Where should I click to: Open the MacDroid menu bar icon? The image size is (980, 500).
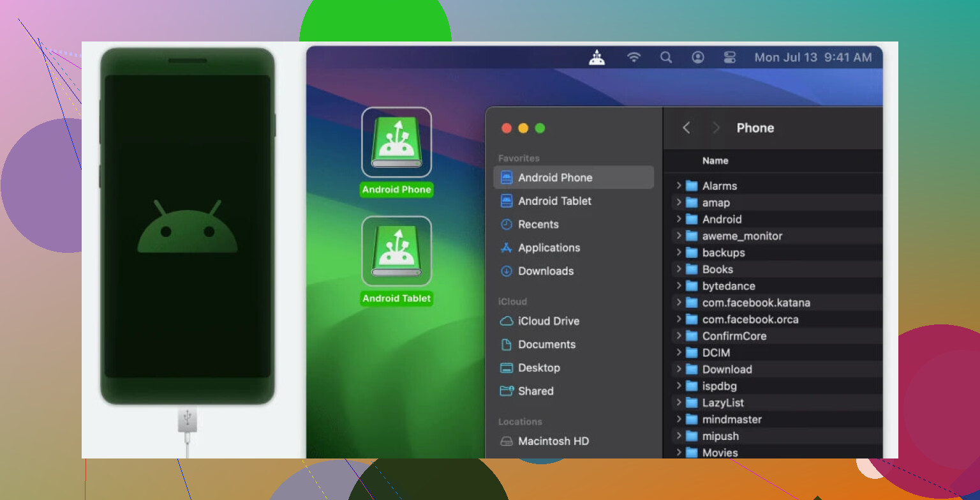pos(597,57)
